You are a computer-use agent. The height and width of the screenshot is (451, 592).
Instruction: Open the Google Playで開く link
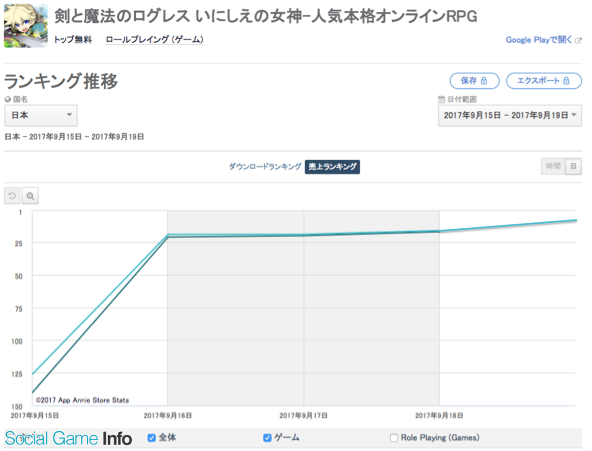[x=539, y=40]
